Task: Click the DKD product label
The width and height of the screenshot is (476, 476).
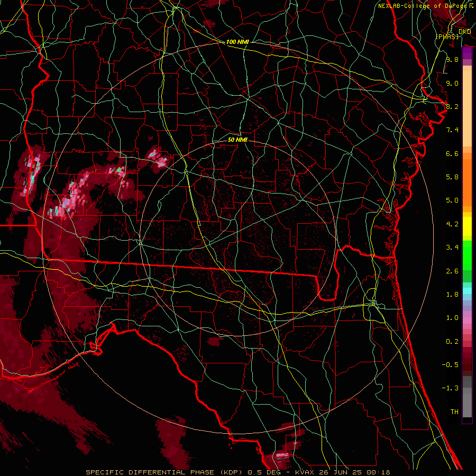Action: (x=464, y=32)
